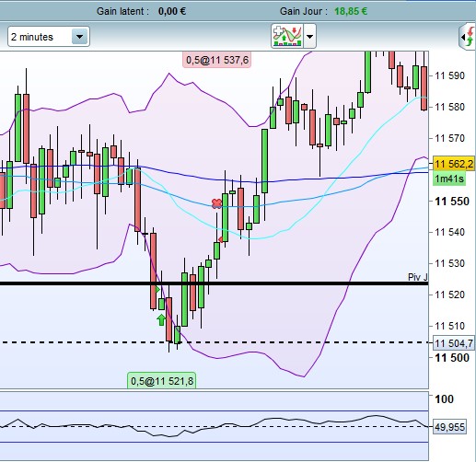This screenshot has width=476, height=462.
Task: Click the 11 500 price axis label
Action: pyautogui.click(x=452, y=358)
